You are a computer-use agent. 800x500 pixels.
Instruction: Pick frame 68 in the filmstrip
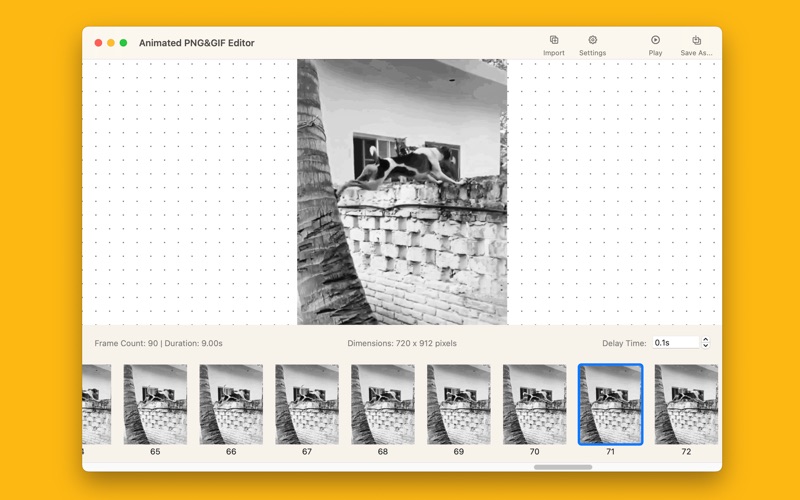383,404
